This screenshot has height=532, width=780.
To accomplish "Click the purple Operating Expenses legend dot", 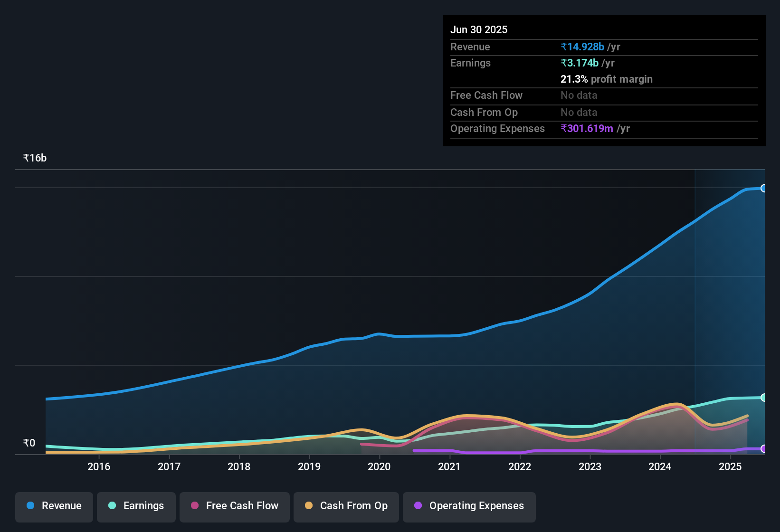I will coord(418,506).
